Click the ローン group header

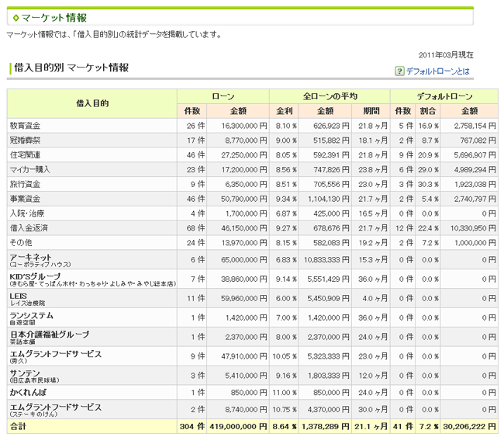tap(223, 96)
